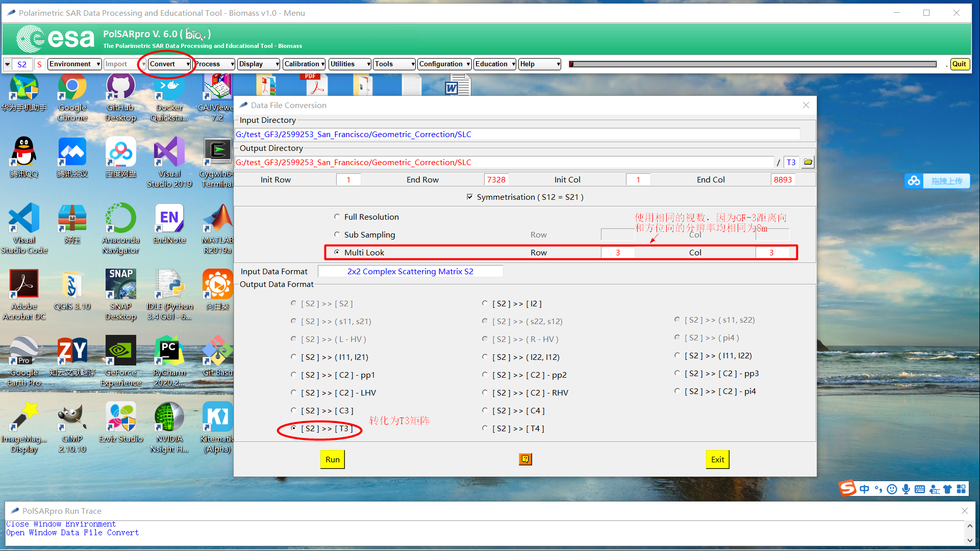
Task: Open the Process dropdown menu
Action: click(214, 64)
